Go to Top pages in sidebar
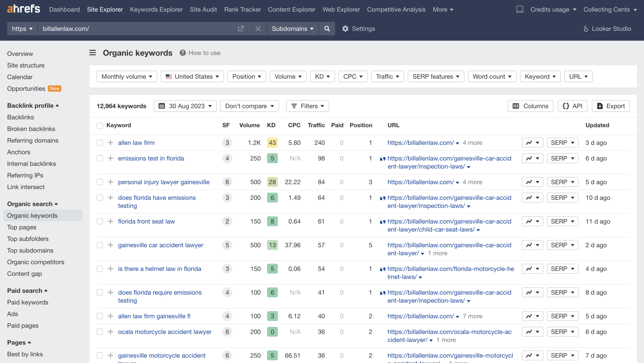The height and width of the screenshot is (363, 644). [22, 227]
